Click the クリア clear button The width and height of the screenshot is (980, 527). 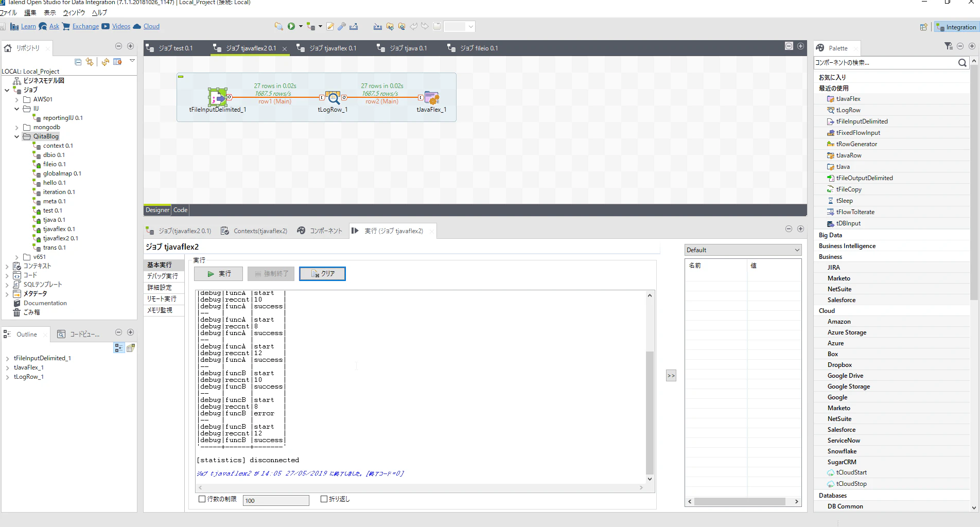click(322, 274)
